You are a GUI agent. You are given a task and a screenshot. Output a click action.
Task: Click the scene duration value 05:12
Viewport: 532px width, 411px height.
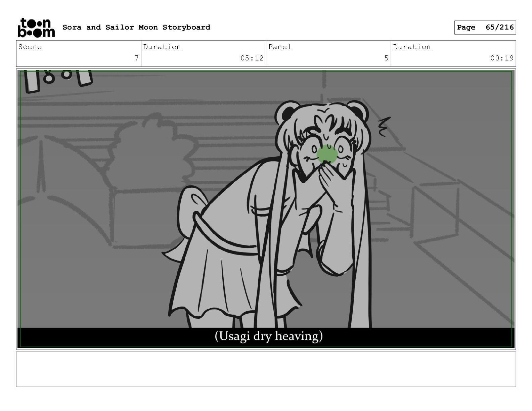252,58
